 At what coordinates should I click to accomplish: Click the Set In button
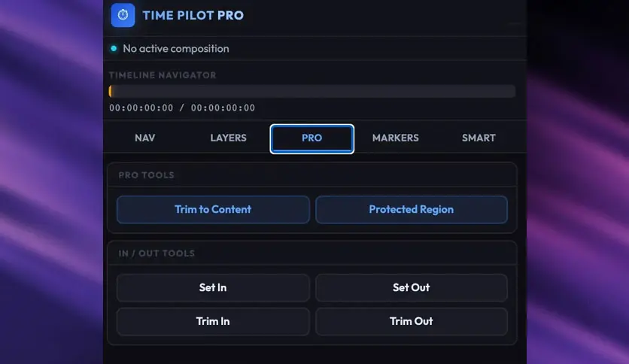click(213, 288)
